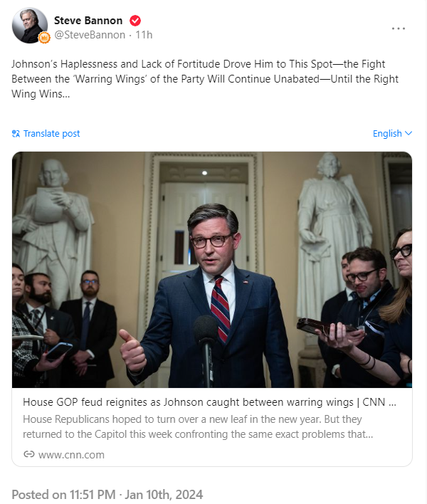Visit the www.cnn.com source link

pyautogui.click(x=71, y=455)
